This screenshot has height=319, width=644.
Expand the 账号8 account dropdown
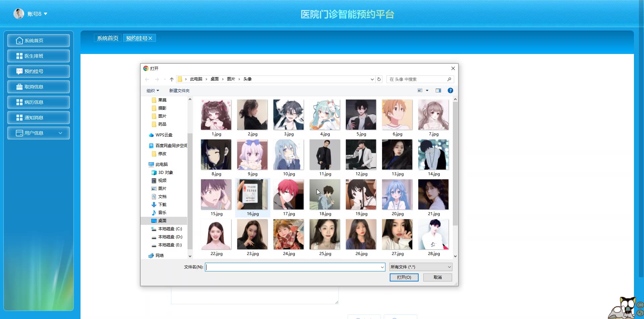click(x=46, y=14)
